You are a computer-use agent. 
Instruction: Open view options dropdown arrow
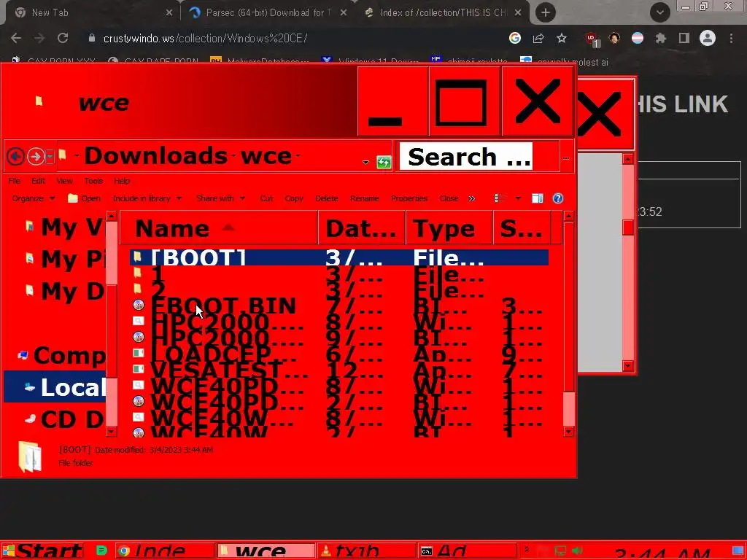pyautogui.click(x=518, y=198)
